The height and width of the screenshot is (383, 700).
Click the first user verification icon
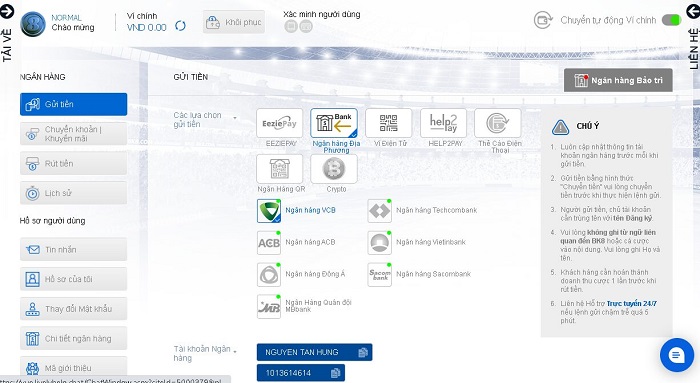(291, 26)
